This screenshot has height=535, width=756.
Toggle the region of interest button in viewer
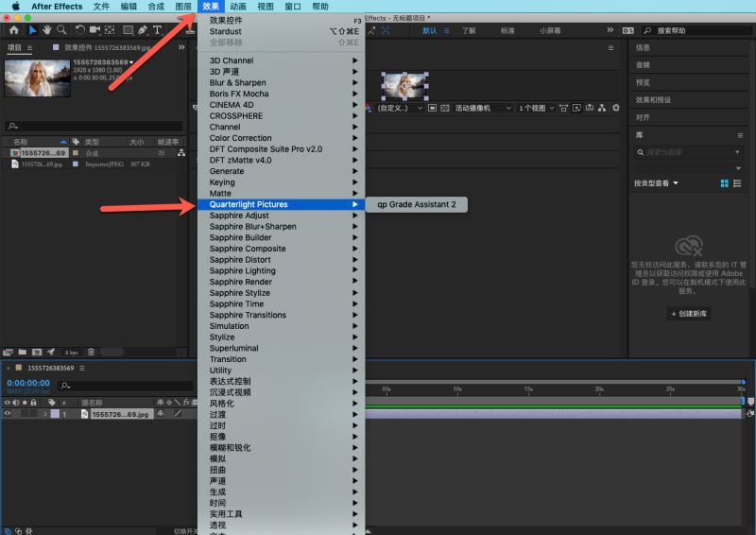pos(433,108)
